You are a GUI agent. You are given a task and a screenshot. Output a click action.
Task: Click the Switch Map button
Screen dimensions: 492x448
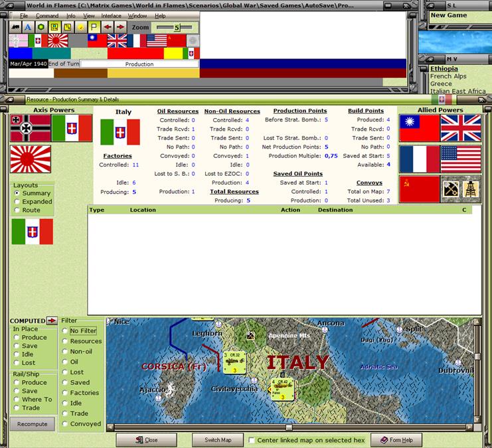(x=218, y=440)
